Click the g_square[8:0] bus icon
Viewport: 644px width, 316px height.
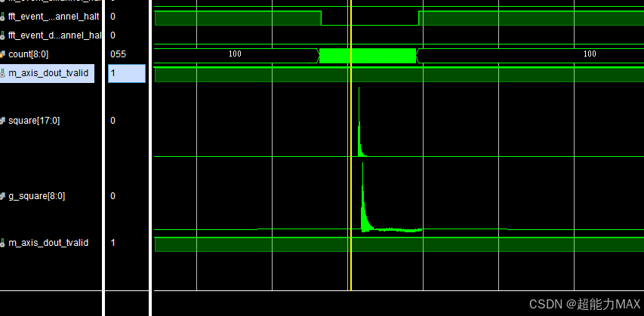3,196
